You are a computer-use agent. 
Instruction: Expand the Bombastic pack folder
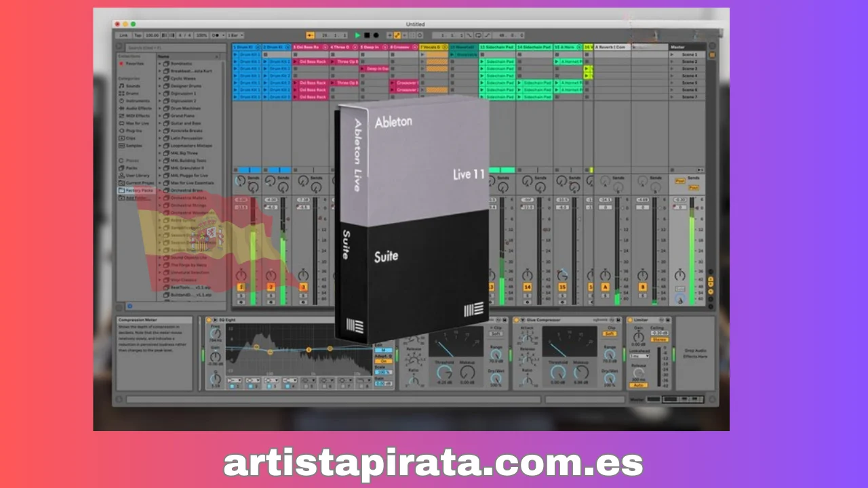pos(159,64)
